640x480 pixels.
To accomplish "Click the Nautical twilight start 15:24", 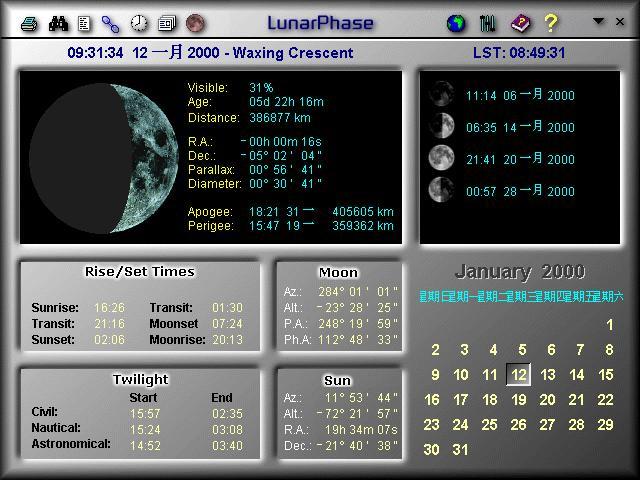I will 145,430.
